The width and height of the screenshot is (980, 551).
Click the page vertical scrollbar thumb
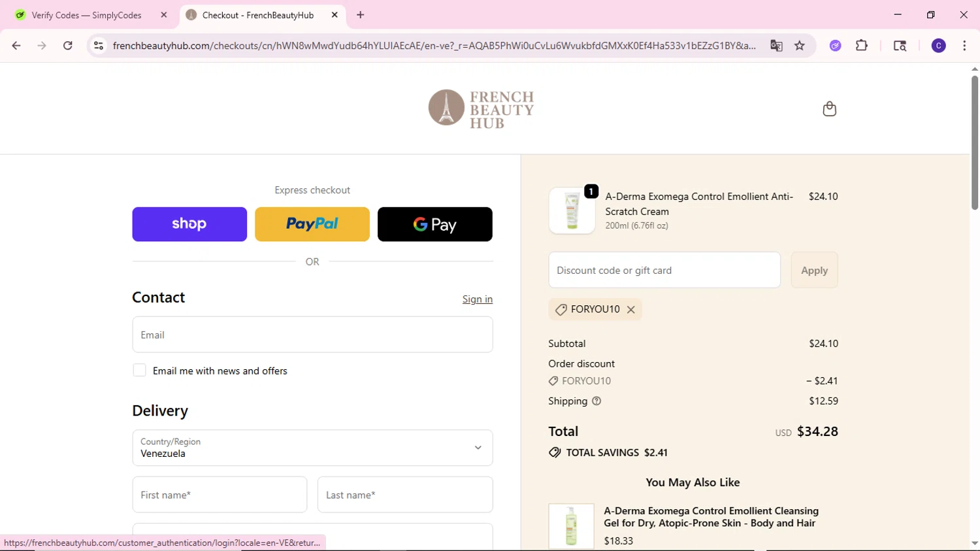(x=974, y=142)
